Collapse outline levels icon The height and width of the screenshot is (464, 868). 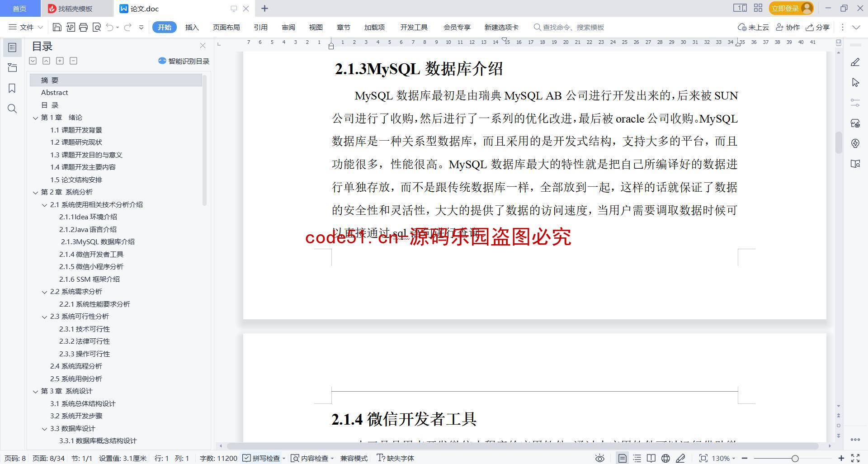pyautogui.click(x=46, y=61)
